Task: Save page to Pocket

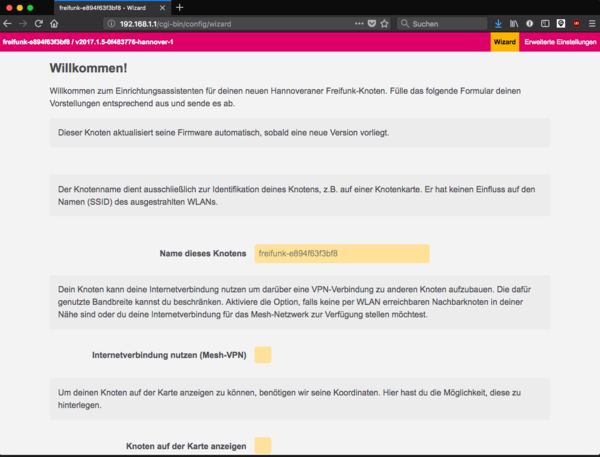Action: (372, 22)
